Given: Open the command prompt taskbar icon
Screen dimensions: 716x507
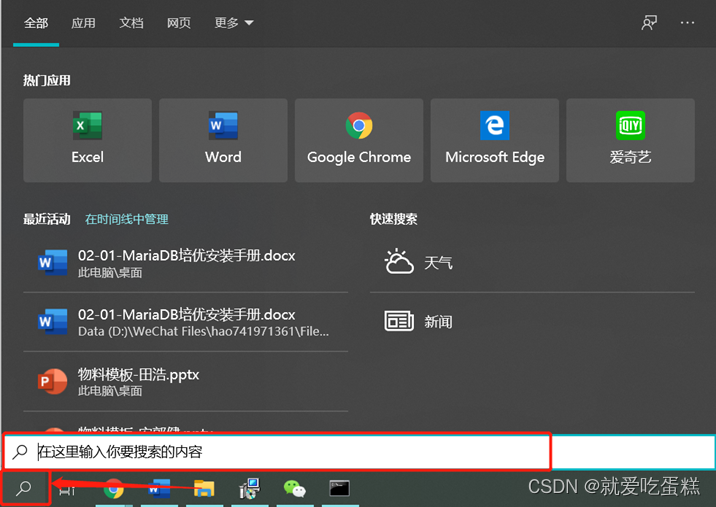Looking at the screenshot, I should click(339, 489).
